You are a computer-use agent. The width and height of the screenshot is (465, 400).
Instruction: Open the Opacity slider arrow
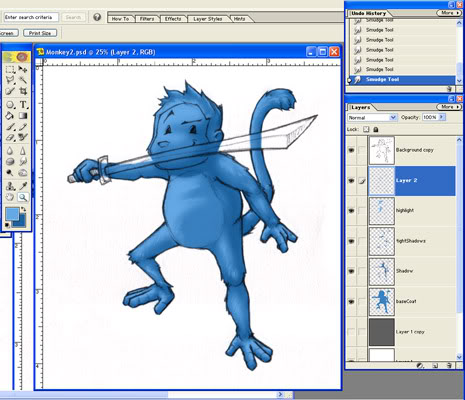point(442,117)
